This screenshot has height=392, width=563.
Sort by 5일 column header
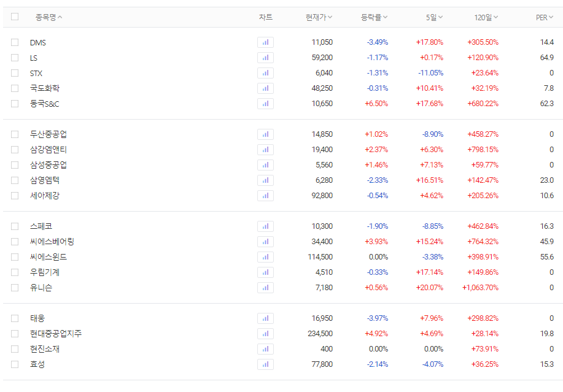click(x=434, y=17)
